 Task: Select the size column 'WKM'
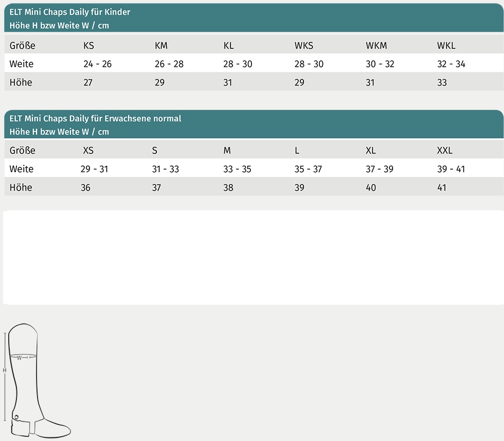click(x=376, y=45)
